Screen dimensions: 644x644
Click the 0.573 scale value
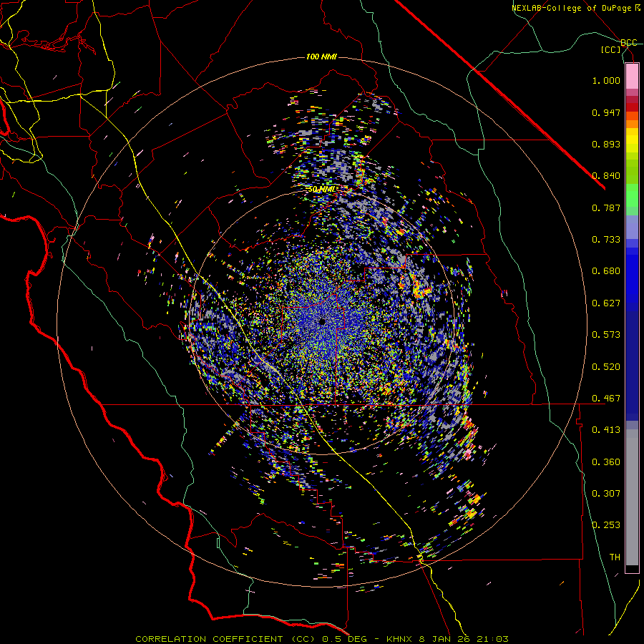606,335
